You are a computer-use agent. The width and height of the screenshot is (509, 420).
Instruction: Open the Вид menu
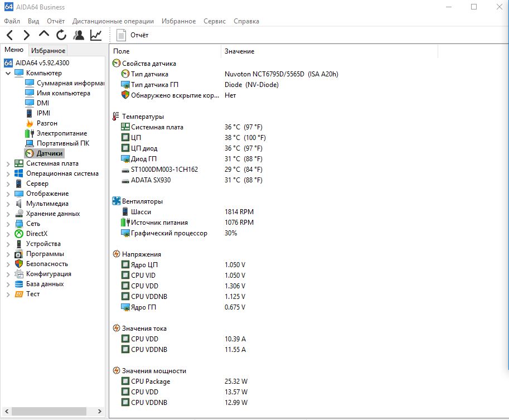(33, 21)
